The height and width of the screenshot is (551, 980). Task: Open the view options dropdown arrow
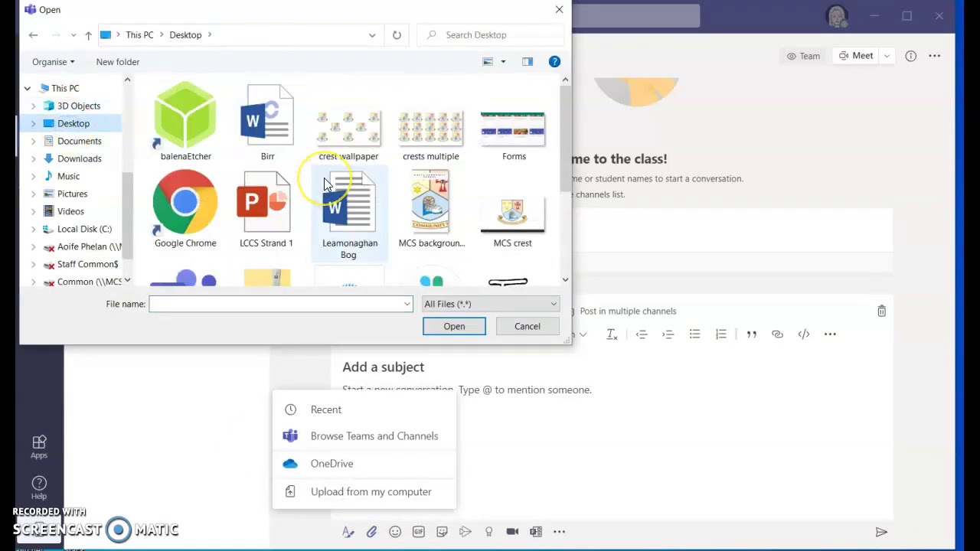click(x=503, y=62)
